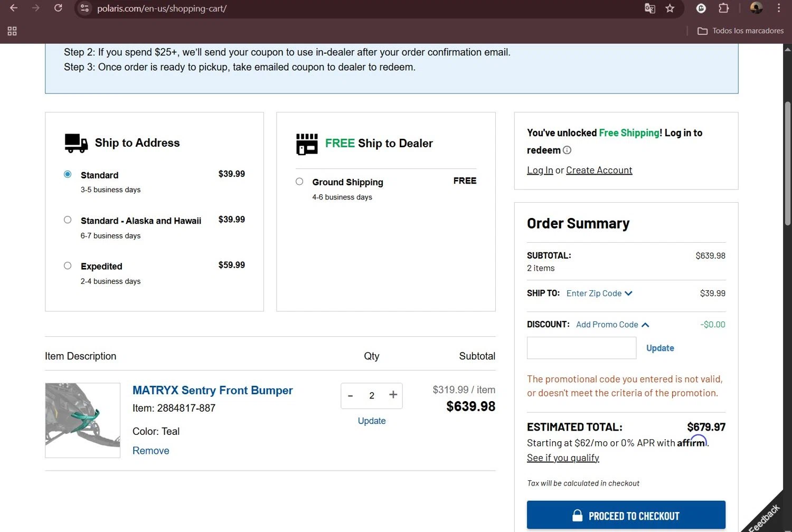792x532 pixels.
Task: Open Google Translate page icon
Action: [650, 8]
